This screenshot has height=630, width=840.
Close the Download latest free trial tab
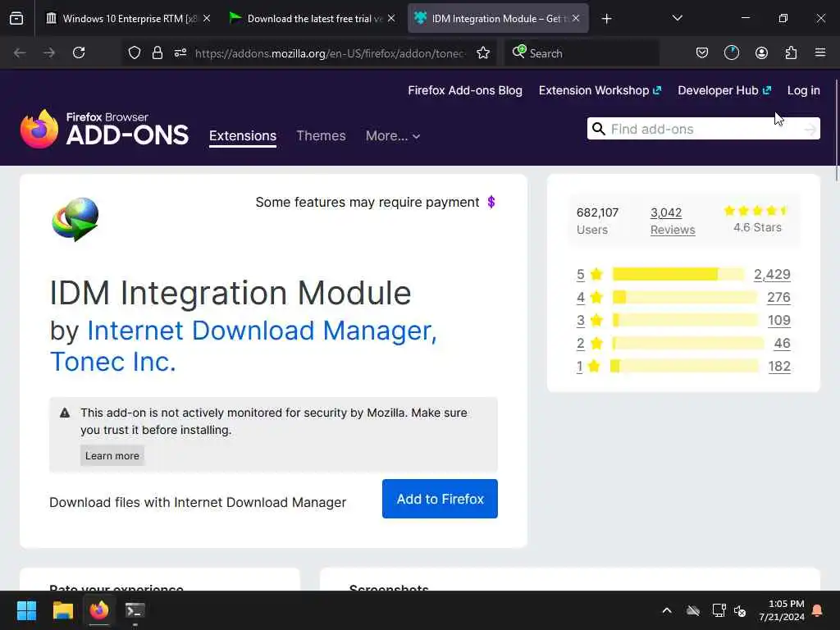[391, 18]
